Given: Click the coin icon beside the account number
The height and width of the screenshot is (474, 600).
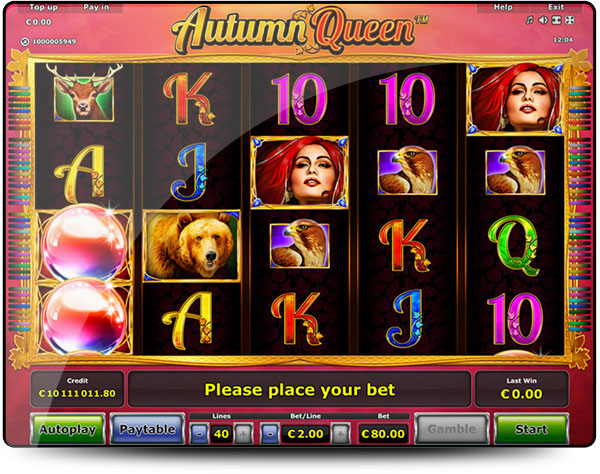Looking at the screenshot, I should [x=25, y=41].
